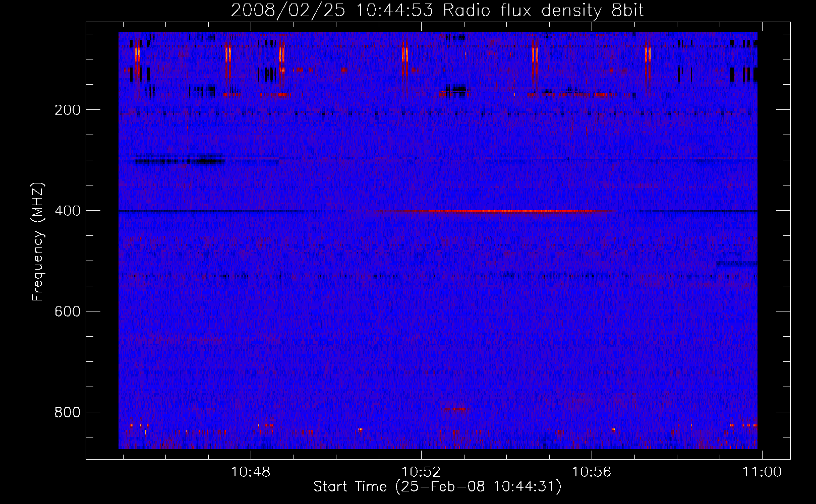Click the 400 frequency tick label
The image size is (816, 504).
[68, 211]
